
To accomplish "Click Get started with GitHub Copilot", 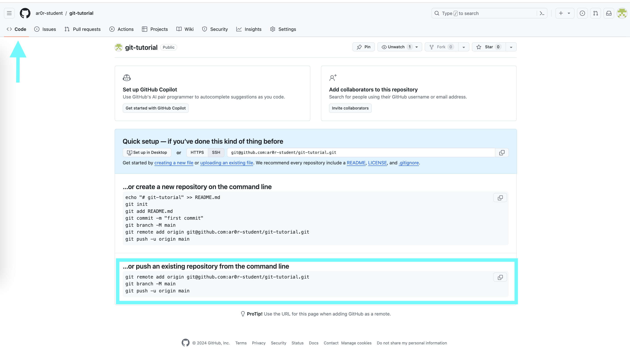I will coord(155,108).
